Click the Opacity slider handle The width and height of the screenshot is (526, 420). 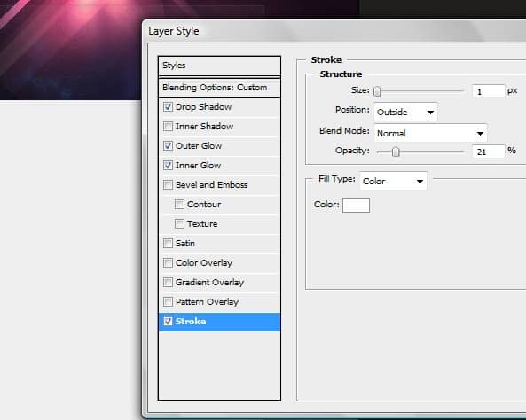396,152
